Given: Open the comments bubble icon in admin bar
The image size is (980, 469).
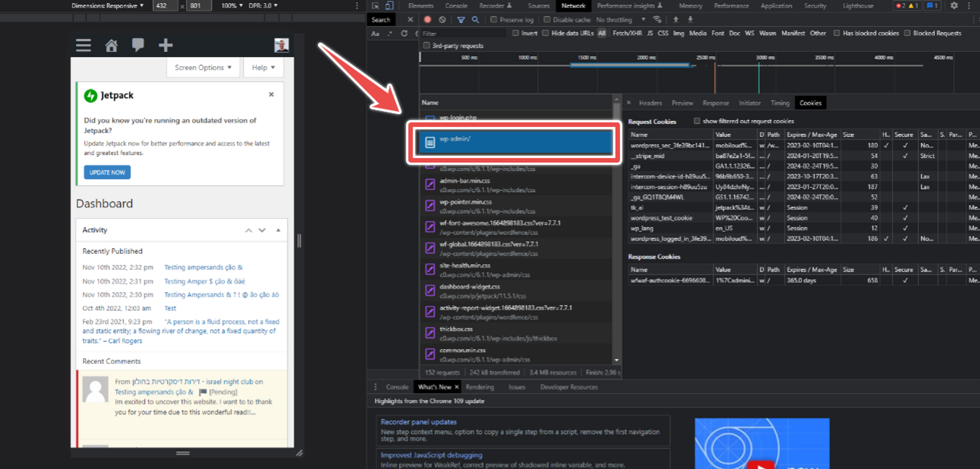Looking at the screenshot, I should click(x=138, y=45).
